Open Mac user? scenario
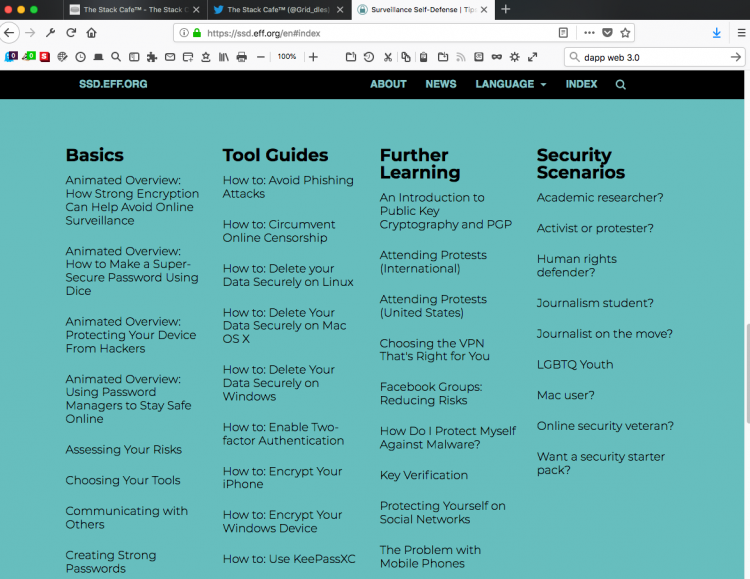 pos(565,395)
